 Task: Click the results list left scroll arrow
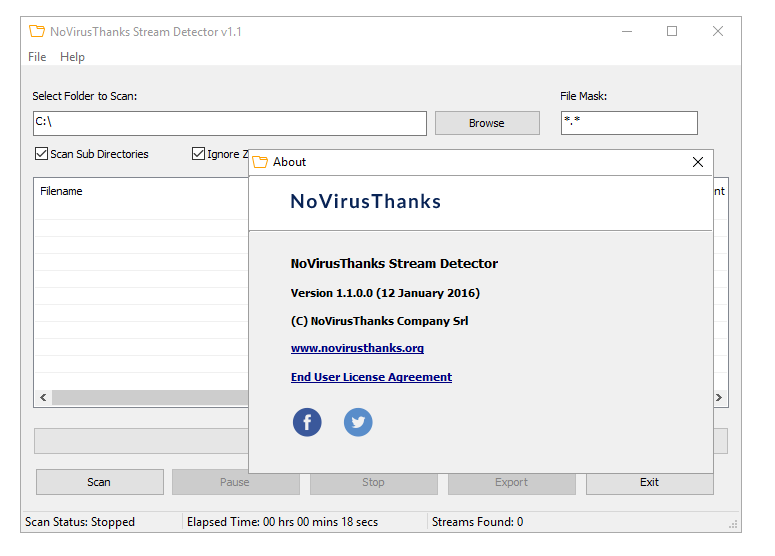(x=43, y=397)
